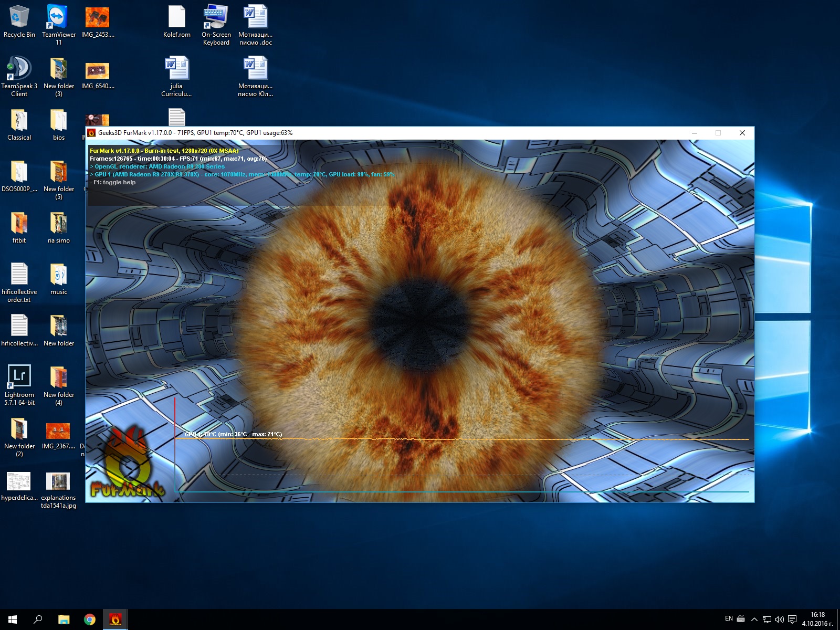The width and height of the screenshot is (840, 630).
Task: Select the New folder (5) icon
Action: (58, 179)
